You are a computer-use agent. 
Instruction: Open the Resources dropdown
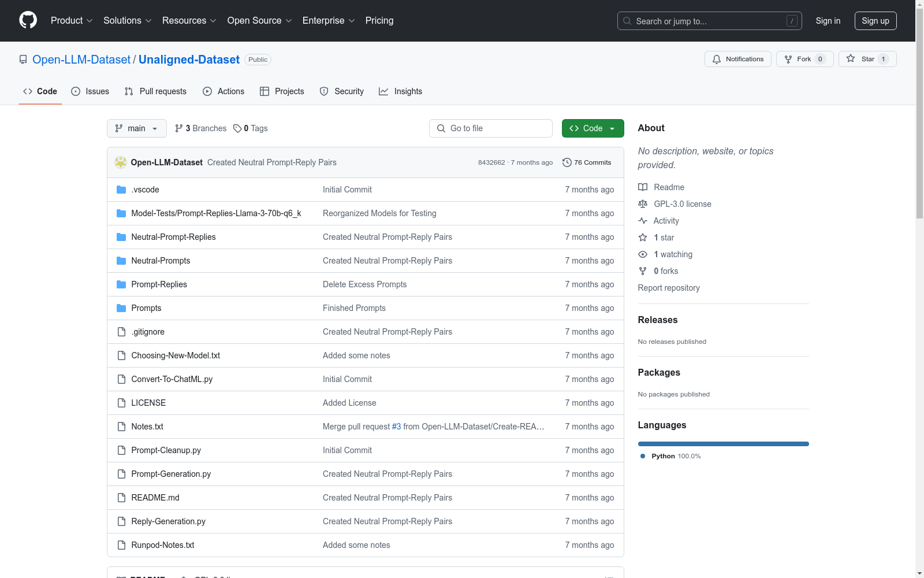click(189, 20)
